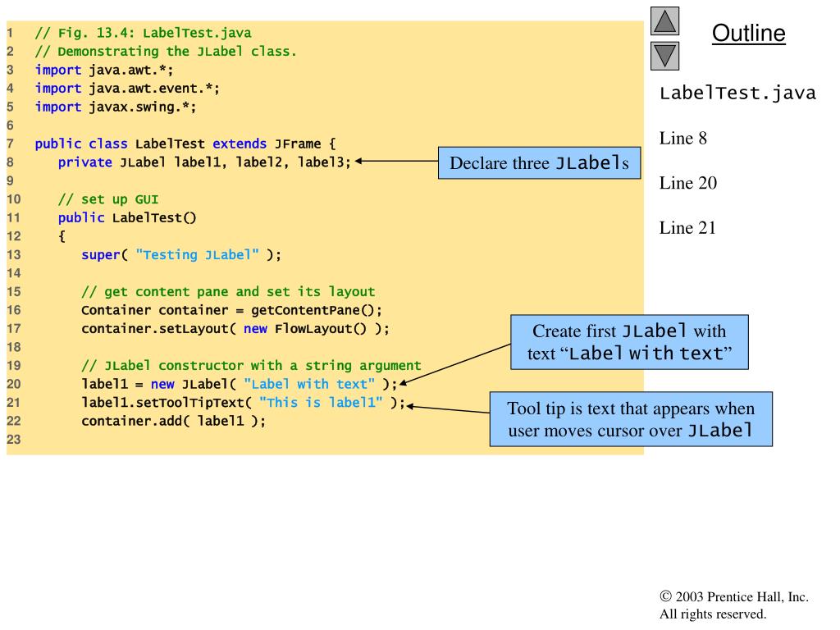Open the Outline heading link
The image size is (840, 630).
point(748,33)
